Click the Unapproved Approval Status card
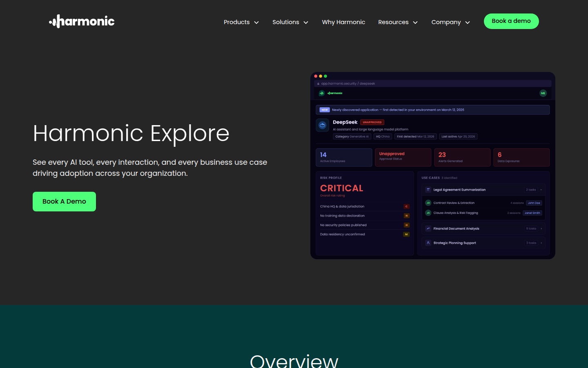Screen dimensions: 588x368 point(403,157)
